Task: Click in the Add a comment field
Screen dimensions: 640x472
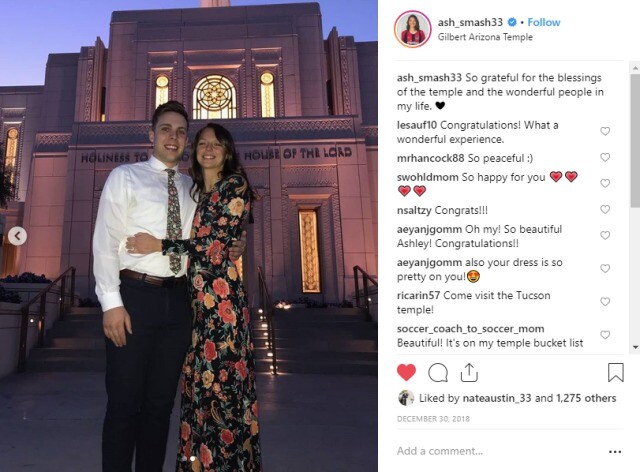Action: tap(498, 451)
